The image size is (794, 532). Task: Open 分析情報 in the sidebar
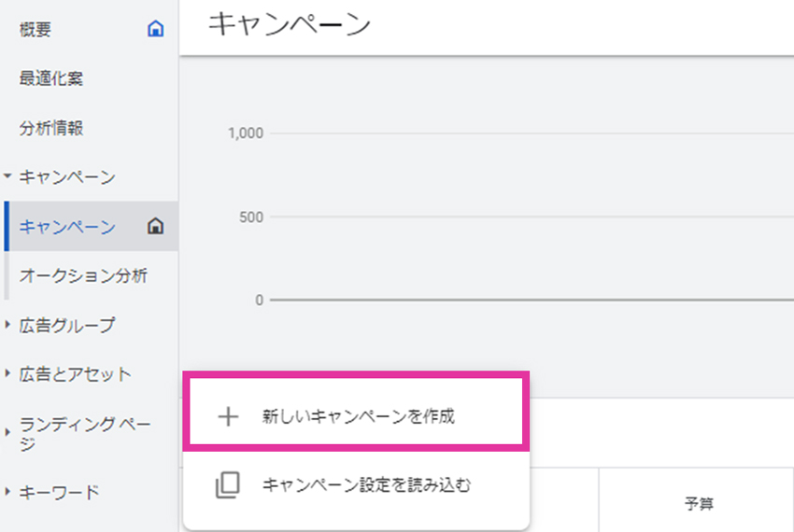coord(51,128)
